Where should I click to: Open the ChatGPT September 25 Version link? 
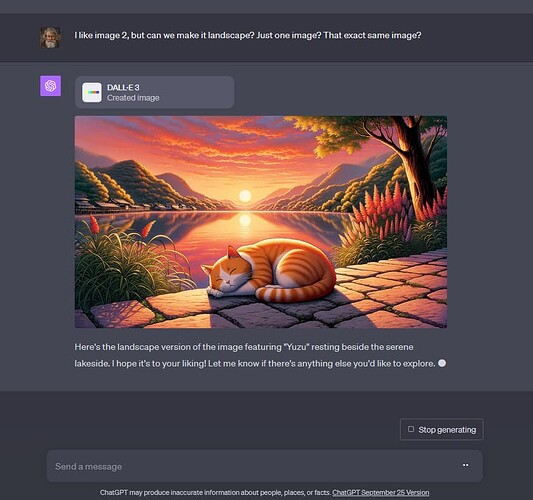pos(380,493)
